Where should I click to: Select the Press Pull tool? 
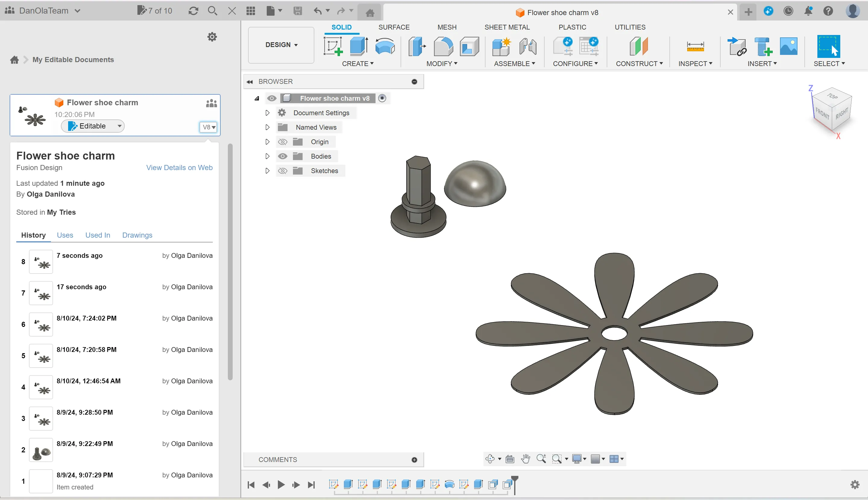coord(417,46)
